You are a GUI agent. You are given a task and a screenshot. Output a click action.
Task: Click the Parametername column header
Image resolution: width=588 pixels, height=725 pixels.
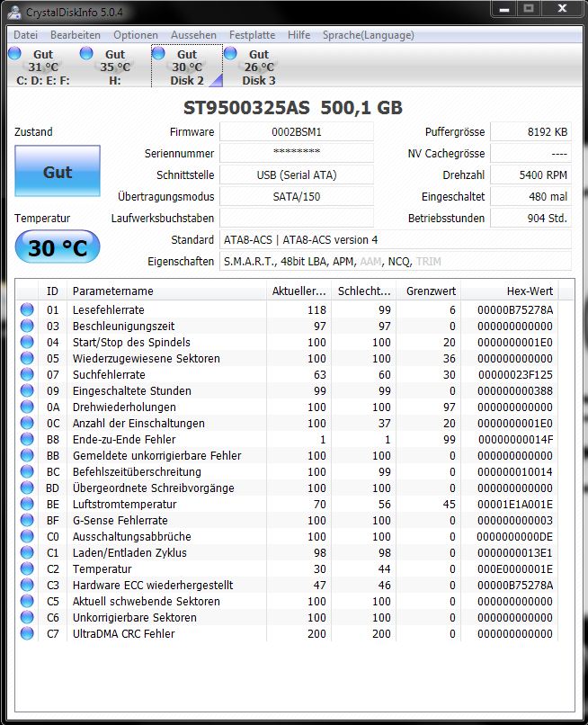tap(167, 291)
